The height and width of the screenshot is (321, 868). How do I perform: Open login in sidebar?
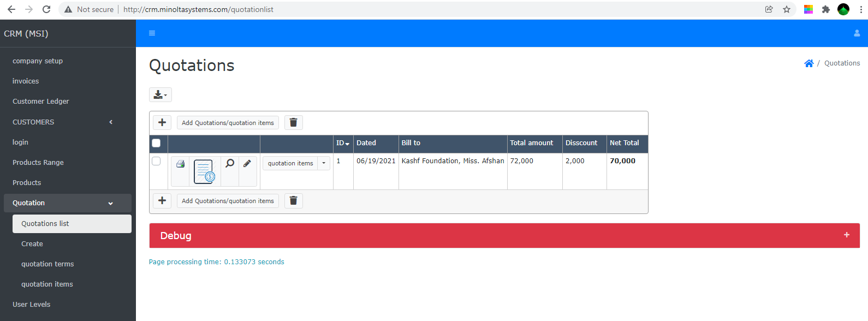(20, 142)
